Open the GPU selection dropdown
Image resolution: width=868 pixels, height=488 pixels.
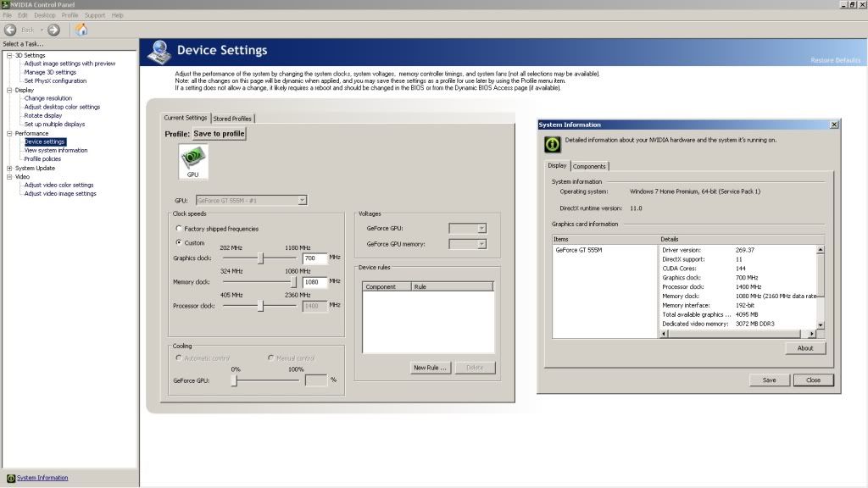pos(303,200)
